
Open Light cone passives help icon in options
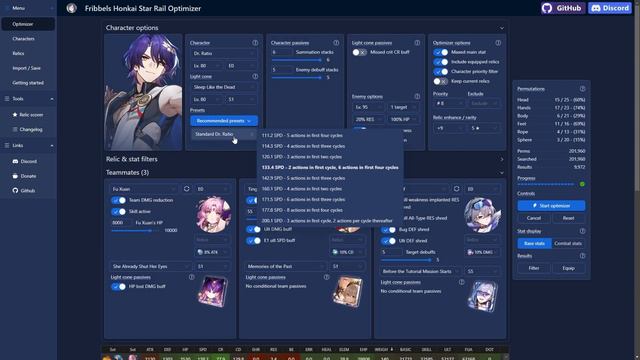pyautogui.click(x=417, y=42)
